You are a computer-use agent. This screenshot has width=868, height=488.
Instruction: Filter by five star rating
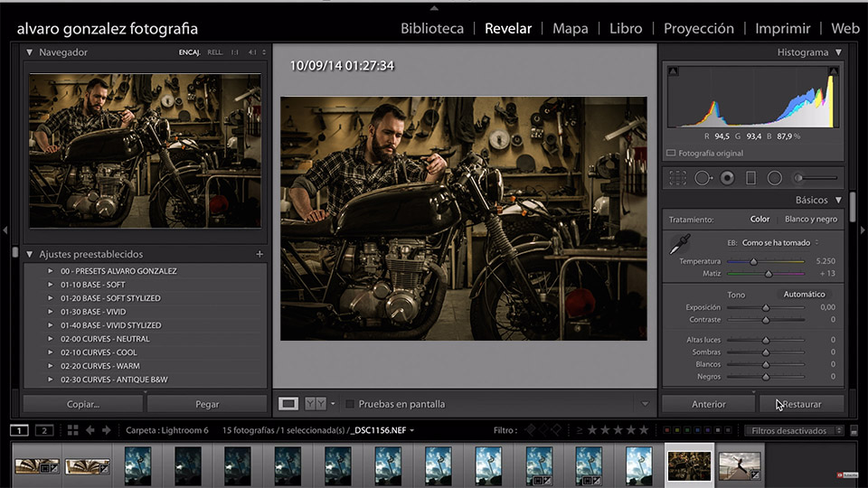click(x=644, y=430)
